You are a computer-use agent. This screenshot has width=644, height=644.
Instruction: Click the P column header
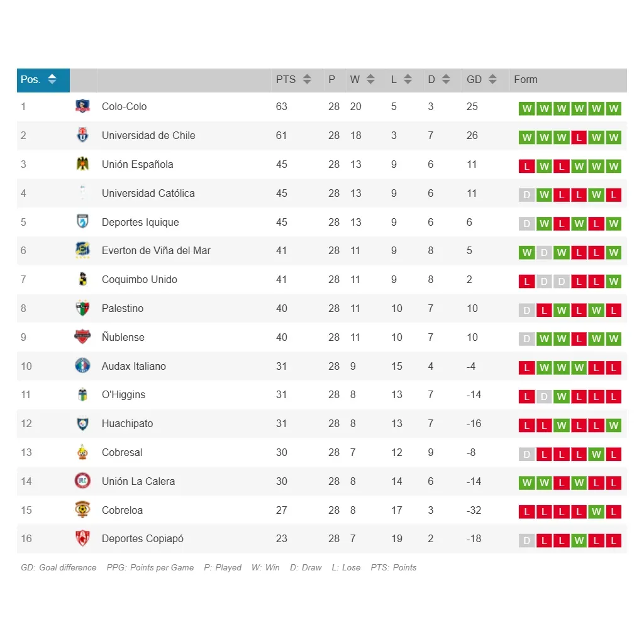[x=332, y=80]
